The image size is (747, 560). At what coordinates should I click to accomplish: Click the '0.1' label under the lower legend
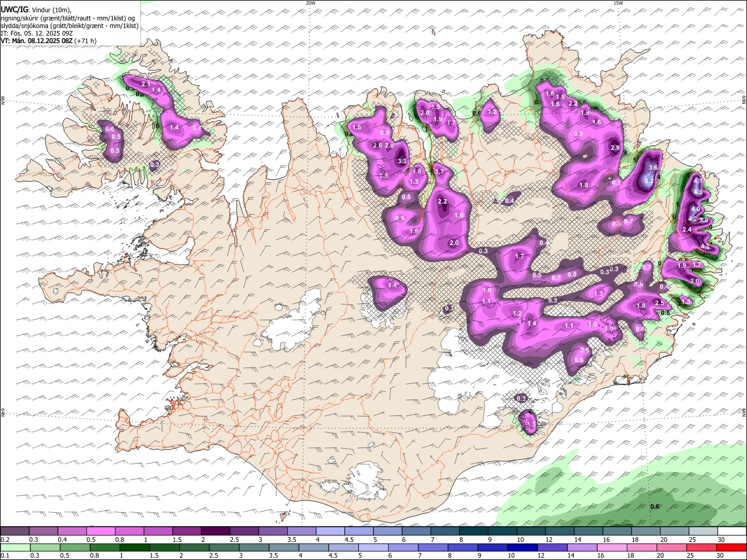[x=5, y=556]
